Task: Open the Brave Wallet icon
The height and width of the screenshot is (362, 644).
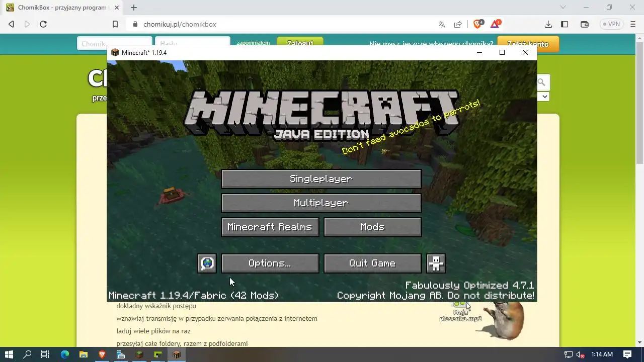Action: click(x=585, y=24)
